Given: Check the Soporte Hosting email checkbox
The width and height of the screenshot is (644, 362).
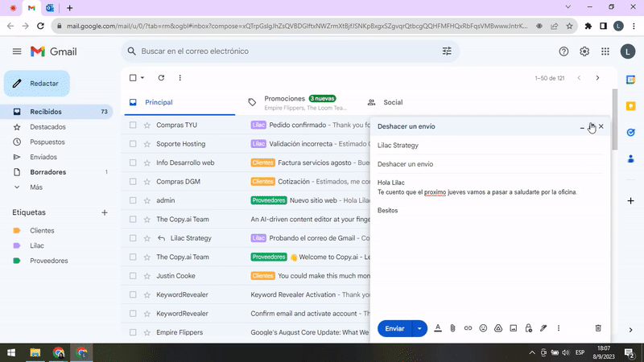Looking at the screenshot, I should 133,144.
